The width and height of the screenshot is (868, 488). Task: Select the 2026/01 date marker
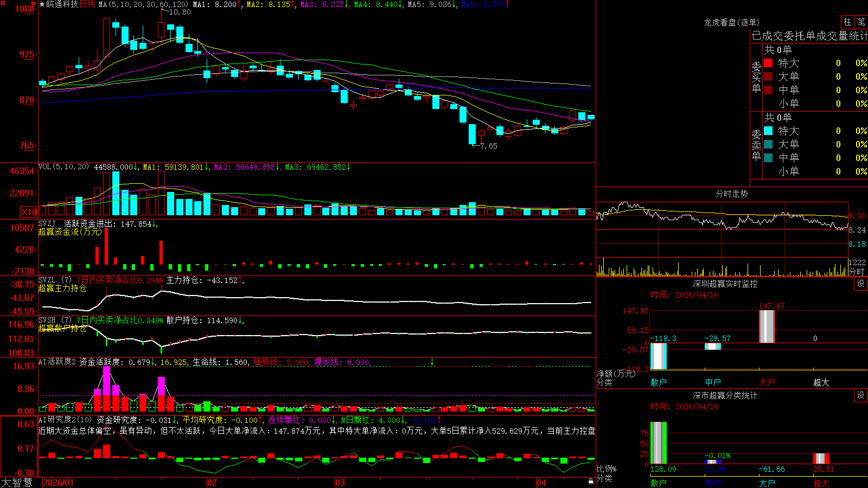(x=58, y=483)
